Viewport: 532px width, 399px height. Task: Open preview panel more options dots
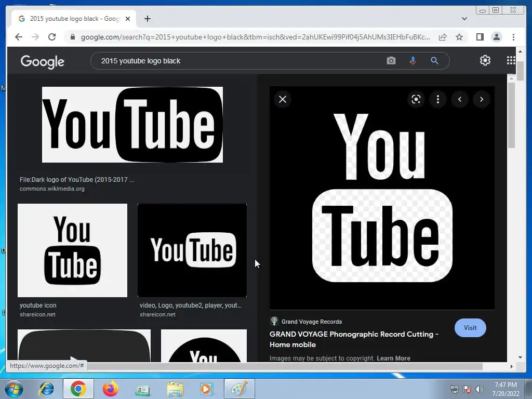tap(437, 99)
